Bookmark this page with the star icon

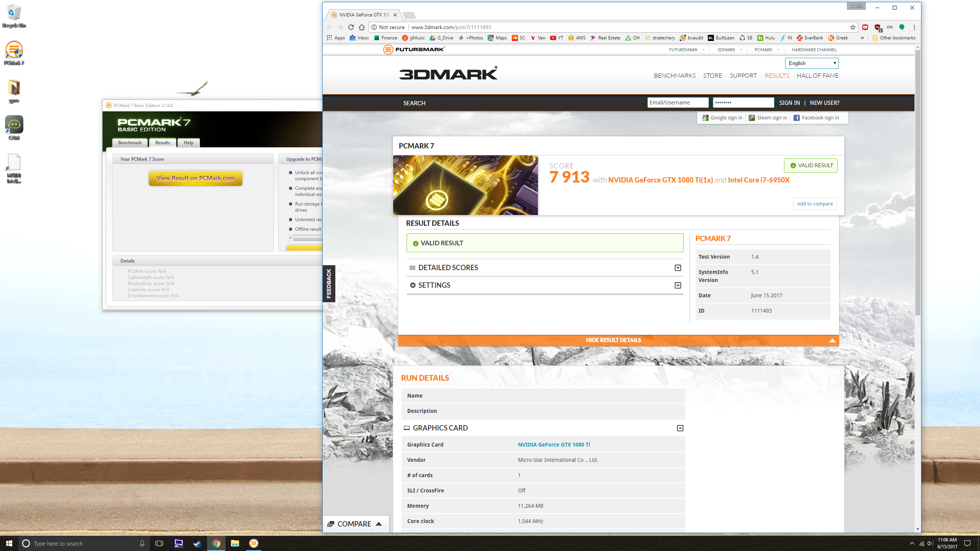pyautogui.click(x=853, y=27)
